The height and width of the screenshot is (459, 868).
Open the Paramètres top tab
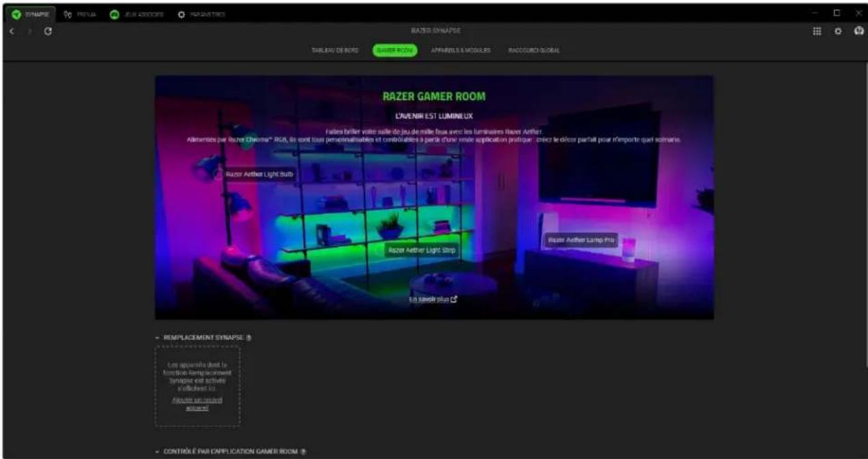(201, 14)
